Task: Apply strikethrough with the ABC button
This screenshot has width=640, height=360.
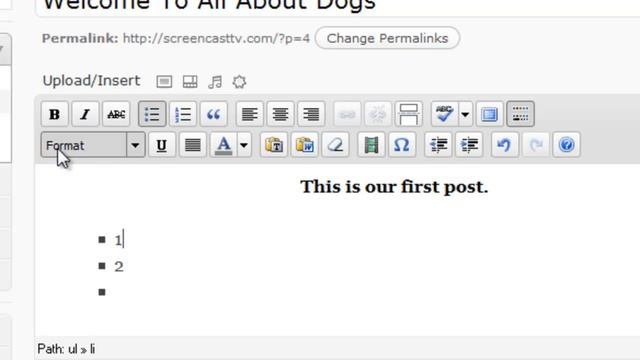Action: (116, 114)
